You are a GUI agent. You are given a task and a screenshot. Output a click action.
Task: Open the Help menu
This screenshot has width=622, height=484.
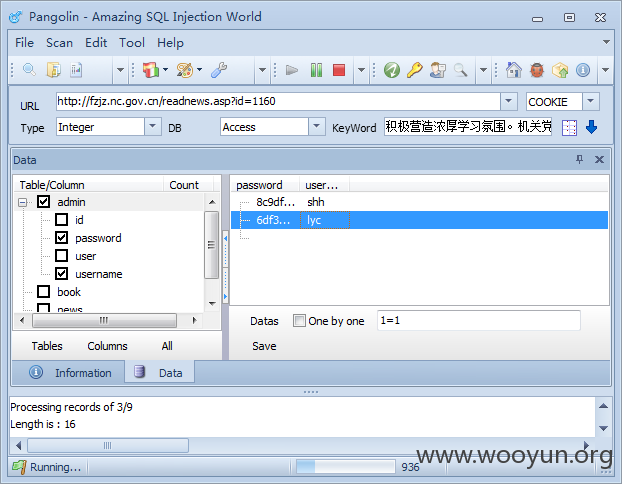tap(170, 43)
